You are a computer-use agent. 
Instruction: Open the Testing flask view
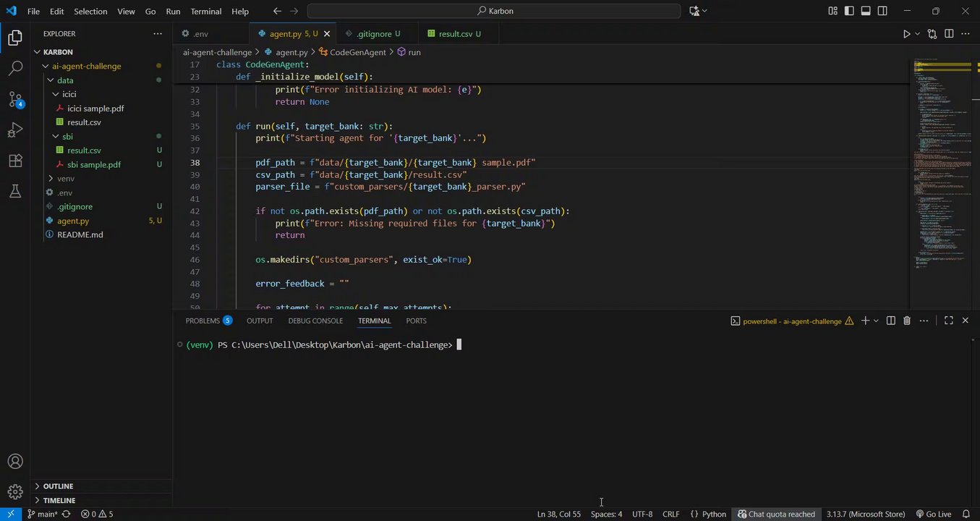(x=15, y=192)
